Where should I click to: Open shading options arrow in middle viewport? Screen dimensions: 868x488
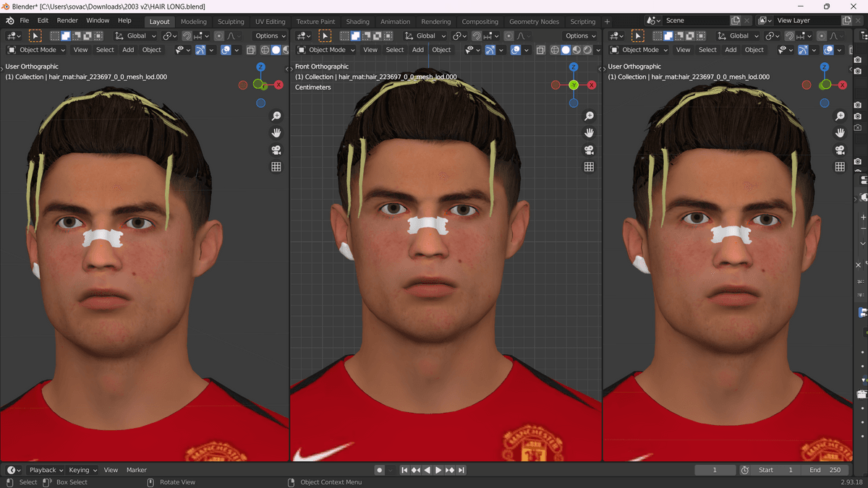point(598,50)
